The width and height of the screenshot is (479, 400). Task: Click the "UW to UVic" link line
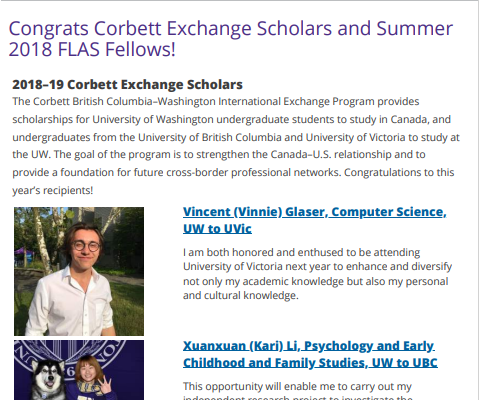(x=217, y=229)
